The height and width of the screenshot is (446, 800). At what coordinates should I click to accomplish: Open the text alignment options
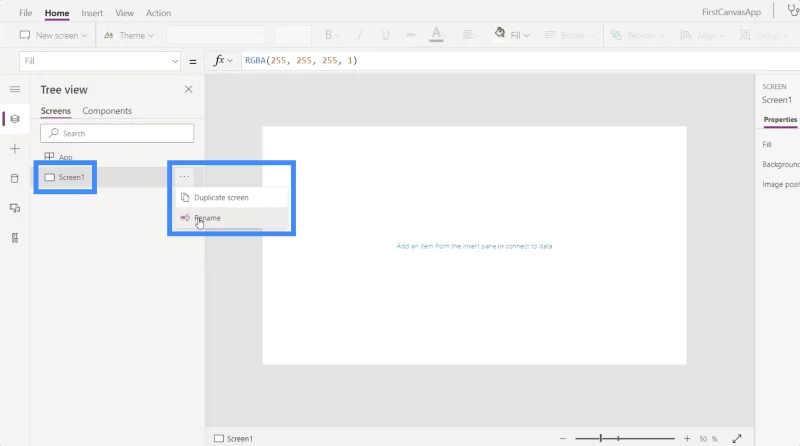coord(470,35)
